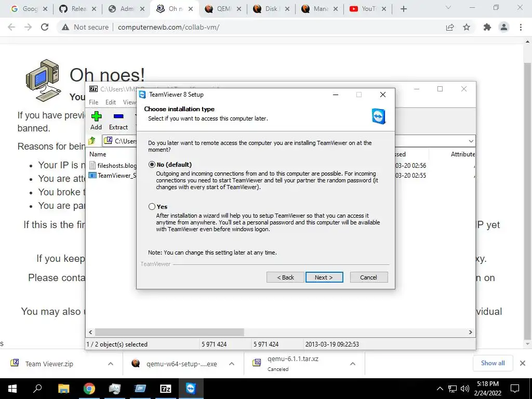Open network status tray icon
Image resolution: width=532 pixels, height=399 pixels.
(453, 389)
